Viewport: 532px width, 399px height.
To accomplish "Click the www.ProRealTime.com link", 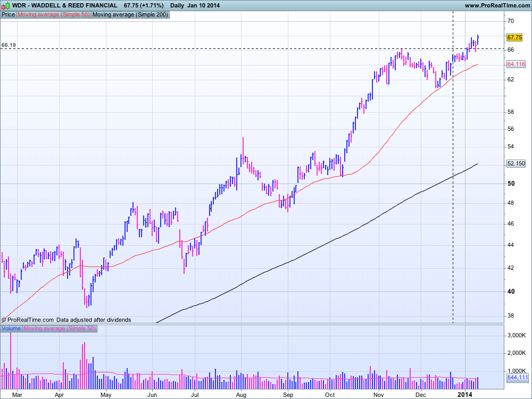I will pos(497,5).
